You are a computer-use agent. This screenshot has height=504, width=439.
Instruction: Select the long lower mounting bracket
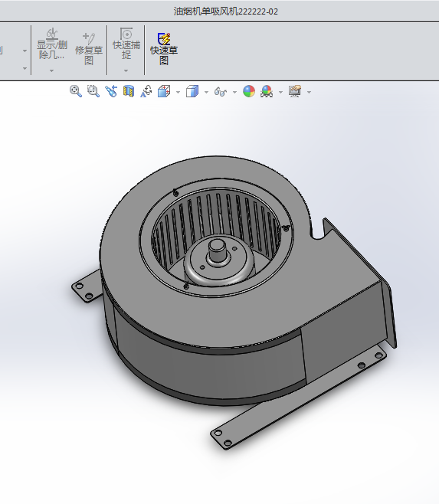(x=299, y=397)
